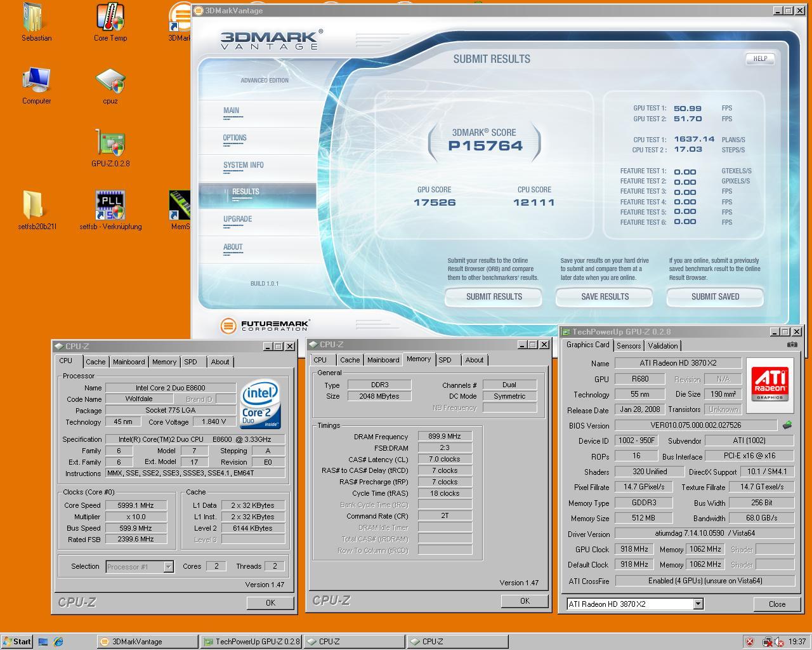Click the GPU-Z BIOS save chip icon
This screenshot has width=812, height=650.
(787, 425)
